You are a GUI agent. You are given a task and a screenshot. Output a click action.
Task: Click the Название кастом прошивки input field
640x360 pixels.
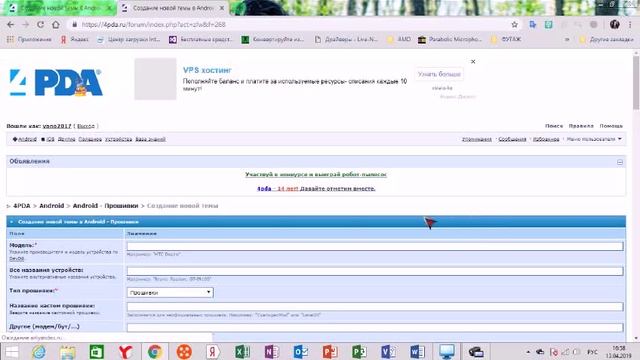(x=375, y=307)
